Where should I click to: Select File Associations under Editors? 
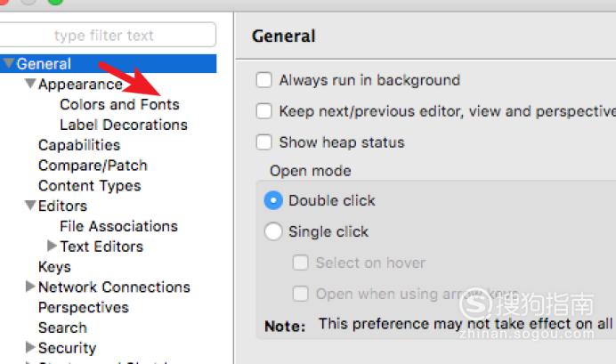pyautogui.click(x=118, y=226)
